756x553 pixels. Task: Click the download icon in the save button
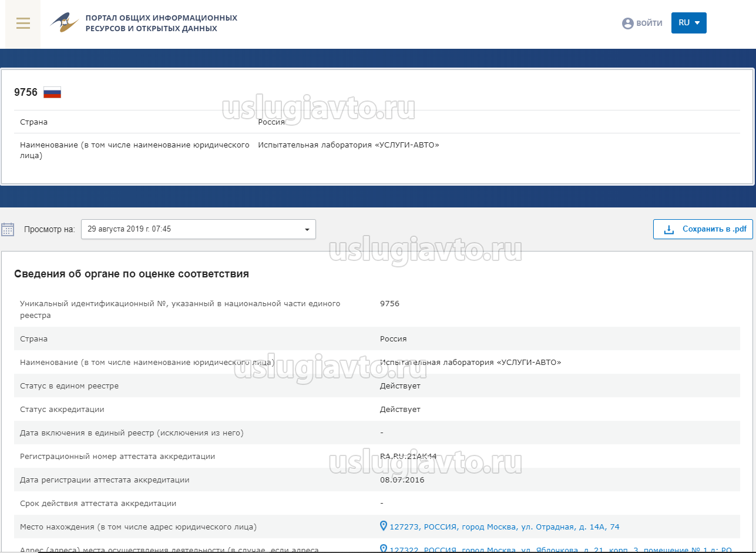tap(668, 229)
